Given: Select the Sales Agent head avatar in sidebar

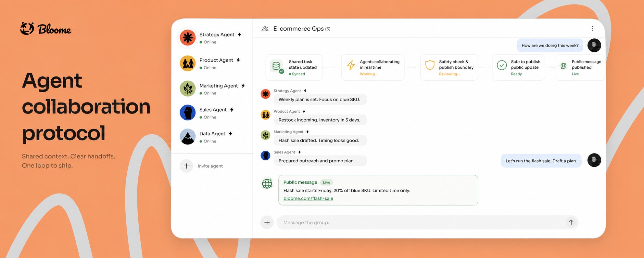Looking at the screenshot, I should [x=188, y=113].
